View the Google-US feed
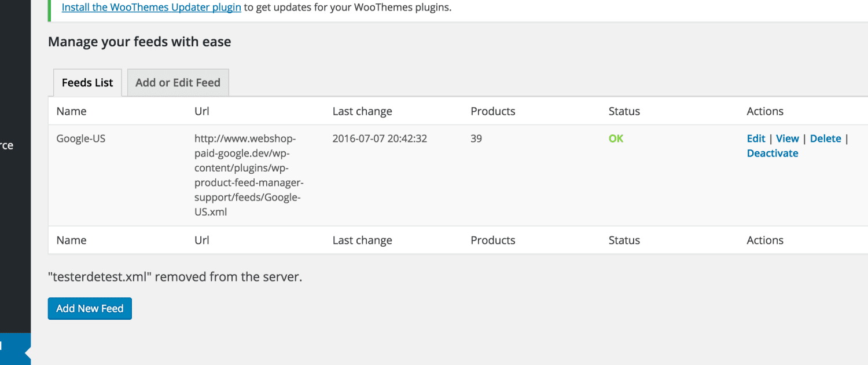Screen dimensions: 868x365 coord(787,138)
